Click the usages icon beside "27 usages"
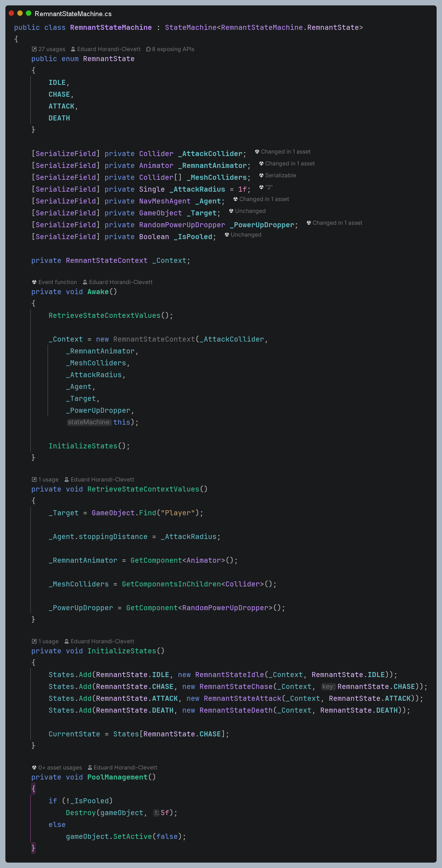 (34, 49)
